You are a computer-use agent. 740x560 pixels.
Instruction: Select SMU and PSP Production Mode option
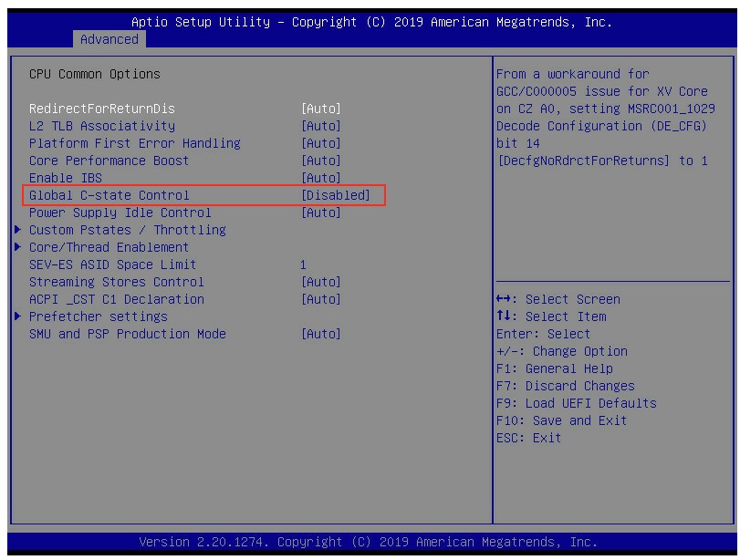click(x=128, y=334)
